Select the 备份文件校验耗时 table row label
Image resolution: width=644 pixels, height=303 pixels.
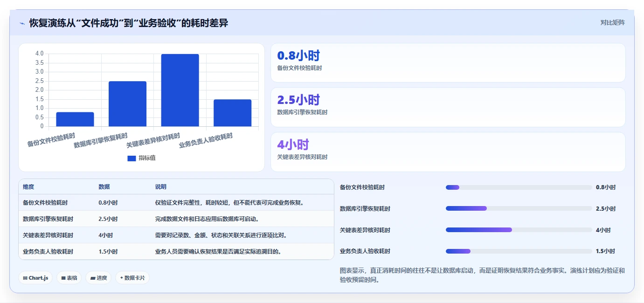tap(45, 203)
